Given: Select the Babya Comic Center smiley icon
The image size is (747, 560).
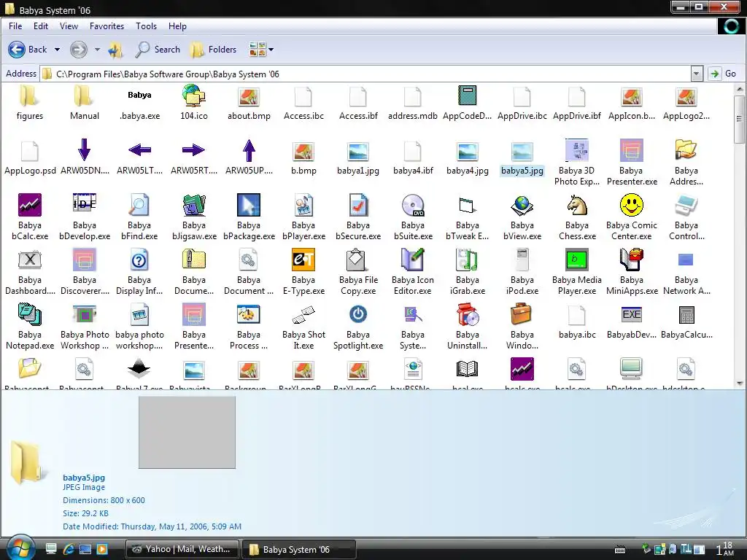Looking at the screenshot, I should pyautogui.click(x=632, y=205).
